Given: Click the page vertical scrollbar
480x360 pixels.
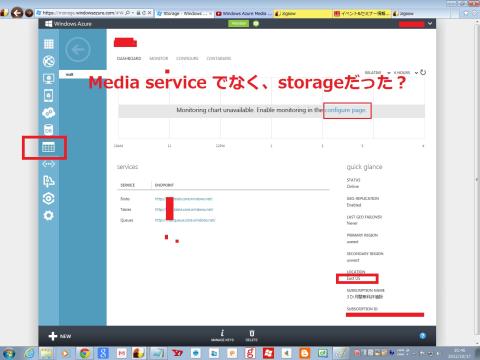Looking at the screenshot, I should point(477,180).
